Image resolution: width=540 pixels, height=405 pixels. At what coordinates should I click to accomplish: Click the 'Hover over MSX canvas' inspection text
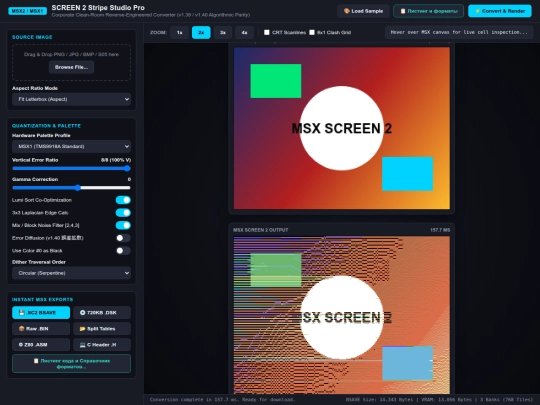pyautogui.click(x=459, y=32)
